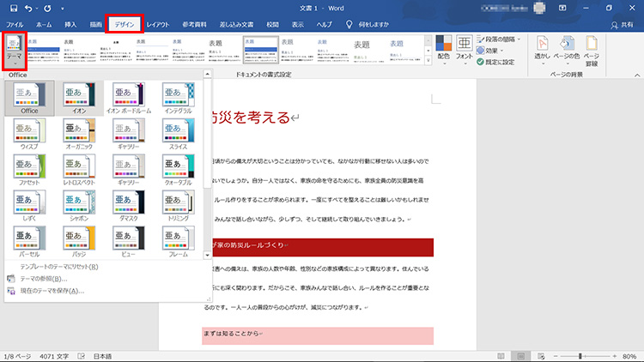Viewport: 644px width, 362px height.
Task: Switch to Print Layout view in status bar
Action: [522, 355]
